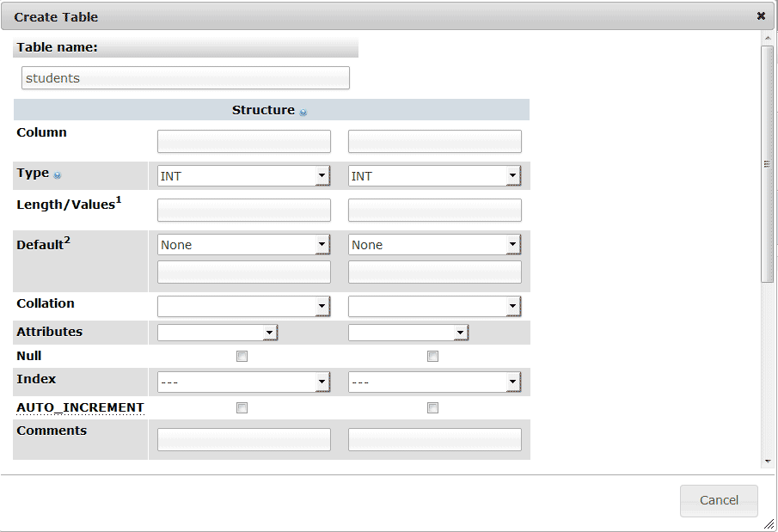The height and width of the screenshot is (532, 778).
Task: Click the Structure heading text
Action: pyautogui.click(x=263, y=110)
